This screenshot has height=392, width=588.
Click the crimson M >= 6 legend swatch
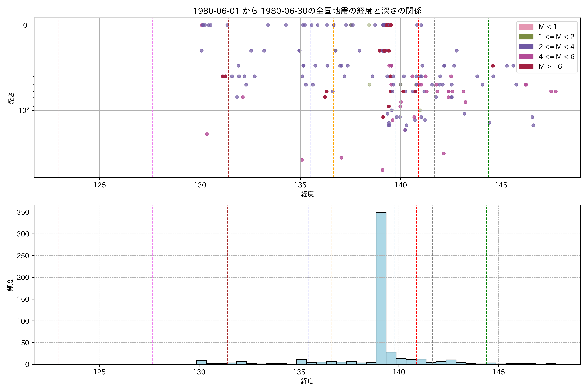point(526,66)
